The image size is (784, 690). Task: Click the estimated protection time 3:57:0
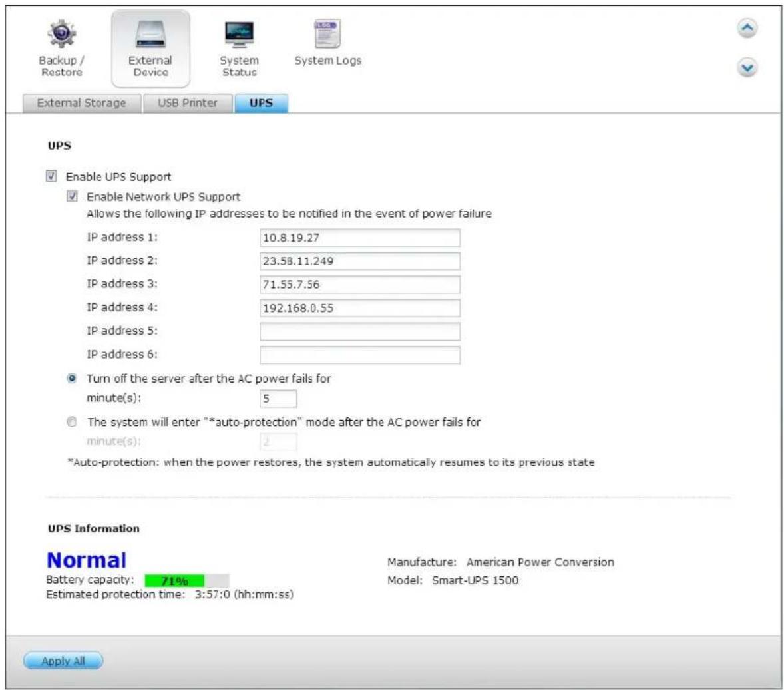212,594
